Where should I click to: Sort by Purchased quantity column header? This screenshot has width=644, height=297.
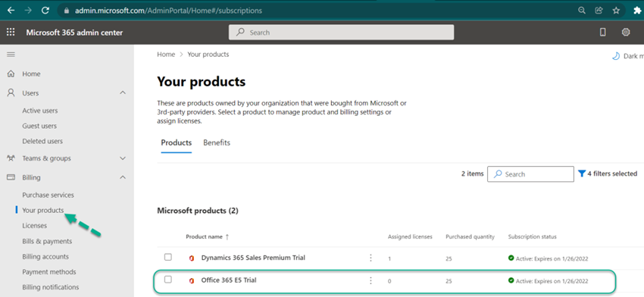click(x=470, y=237)
